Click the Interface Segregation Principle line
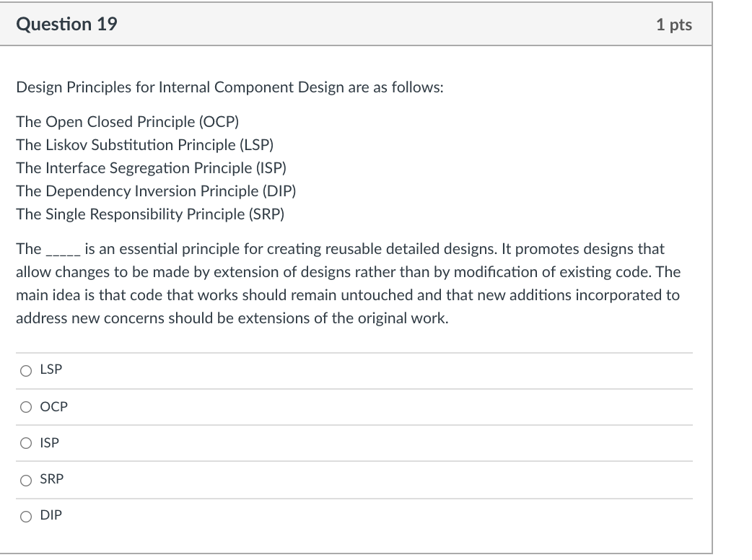This screenshot has width=752, height=560. coord(151,167)
